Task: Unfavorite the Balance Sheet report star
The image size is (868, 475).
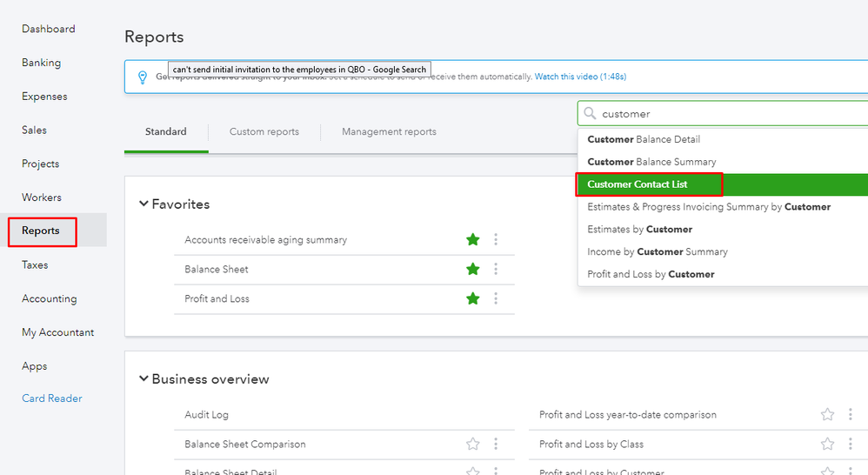Action: click(x=473, y=270)
